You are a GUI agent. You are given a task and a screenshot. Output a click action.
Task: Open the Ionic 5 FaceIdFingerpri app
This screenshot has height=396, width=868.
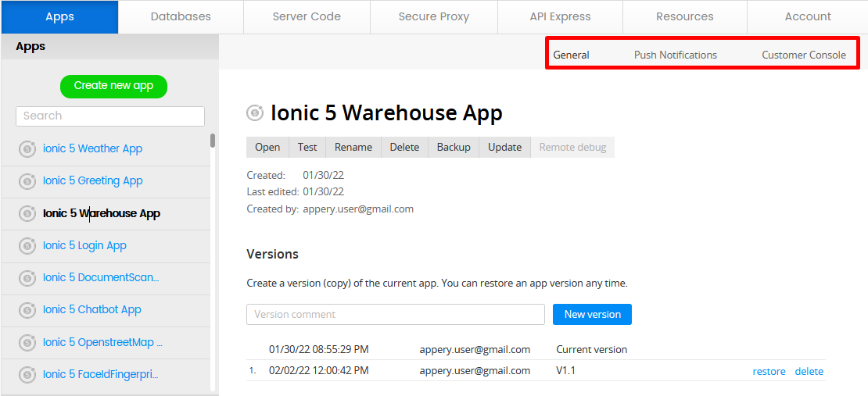coord(101,374)
